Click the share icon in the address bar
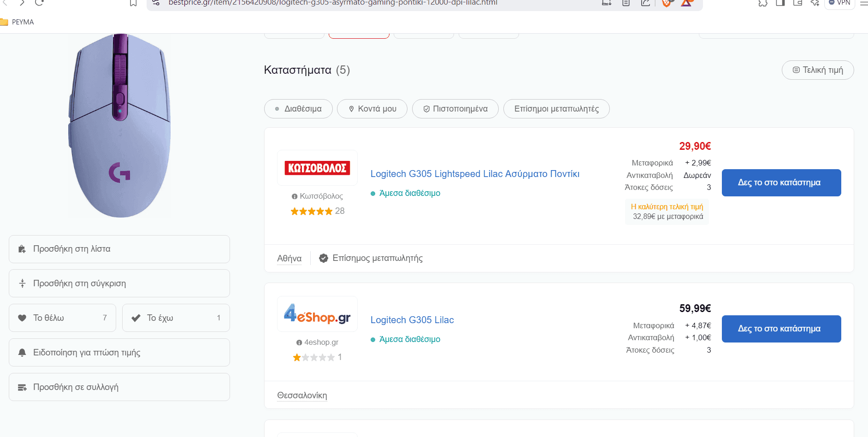The height and width of the screenshot is (437, 868). pyautogui.click(x=645, y=3)
